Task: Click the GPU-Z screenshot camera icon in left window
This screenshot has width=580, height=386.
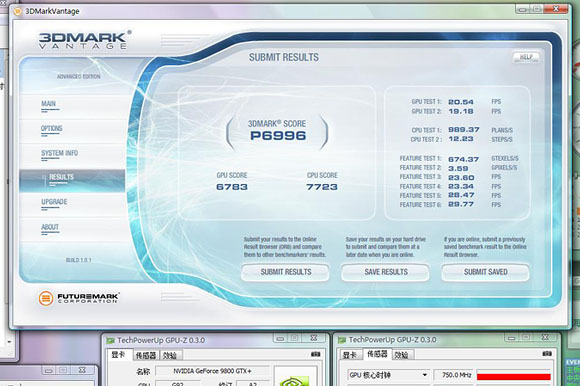Action: pos(316,354)
